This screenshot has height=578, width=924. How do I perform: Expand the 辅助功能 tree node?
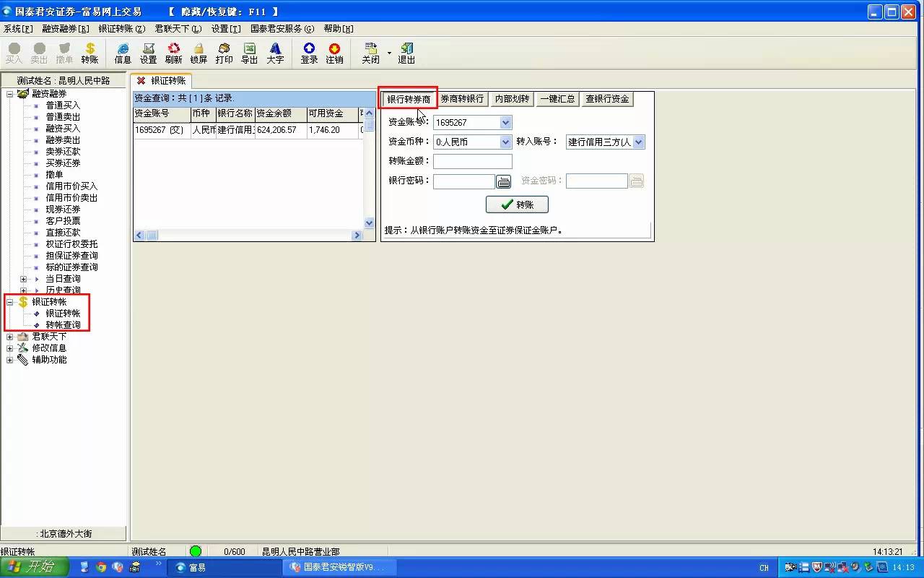[10, 360]
